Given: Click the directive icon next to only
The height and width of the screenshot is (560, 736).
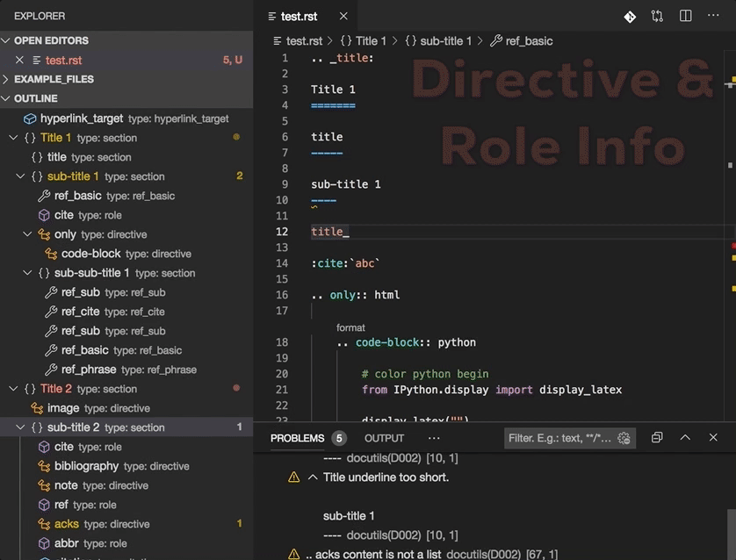Looking at the screenshot, I should [44, 234].
